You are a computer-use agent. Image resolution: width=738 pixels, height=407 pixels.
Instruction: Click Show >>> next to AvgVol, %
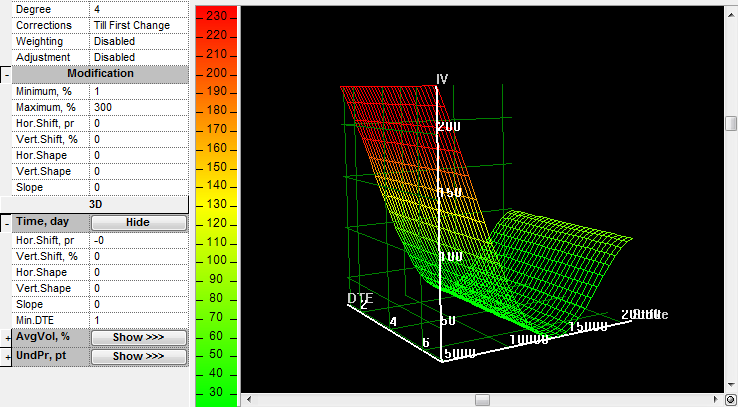tap(140, 338)
